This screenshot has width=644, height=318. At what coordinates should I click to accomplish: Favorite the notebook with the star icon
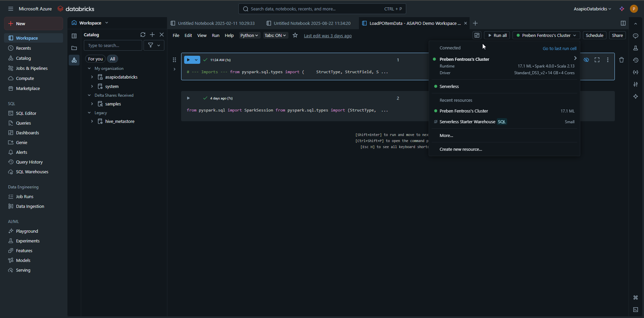pos(295,35)
